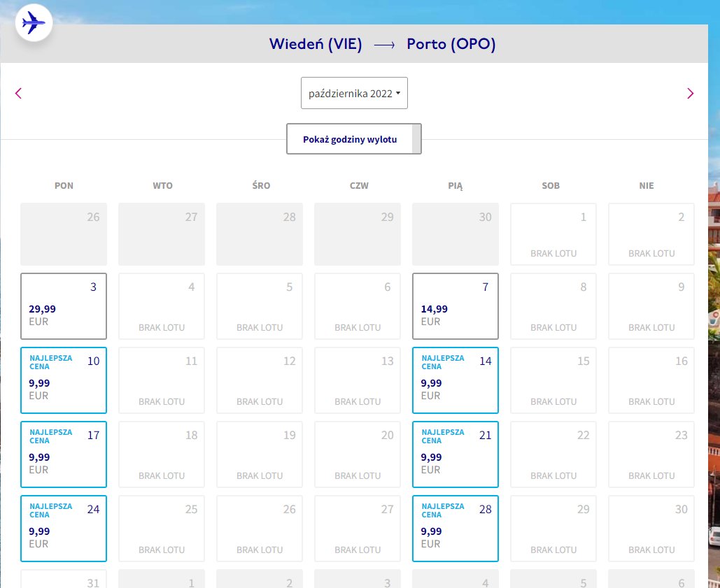Choose October 24 best price 9,99 EUR
This screenshot has height=588, width=720.
pos(64,529)
